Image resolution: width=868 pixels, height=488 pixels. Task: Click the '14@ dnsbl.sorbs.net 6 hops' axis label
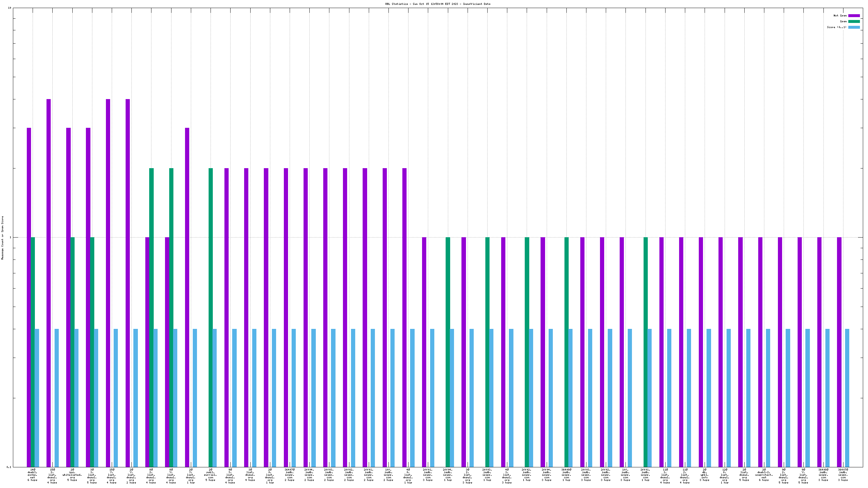pos(33,474)
